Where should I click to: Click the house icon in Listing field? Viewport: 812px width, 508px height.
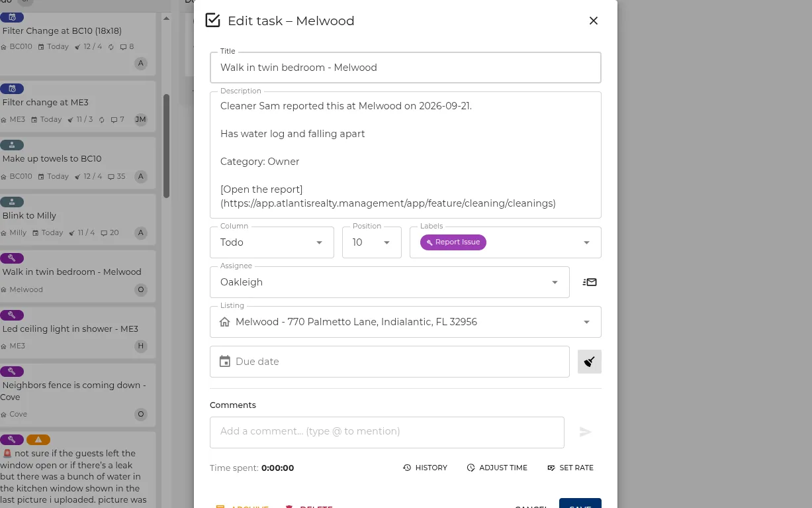(225, 322)
